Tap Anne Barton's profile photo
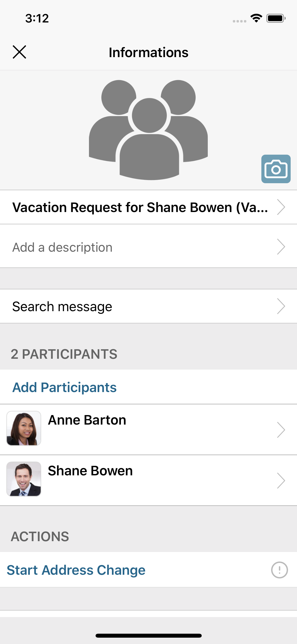297x644 pixels. pos(24,428)
